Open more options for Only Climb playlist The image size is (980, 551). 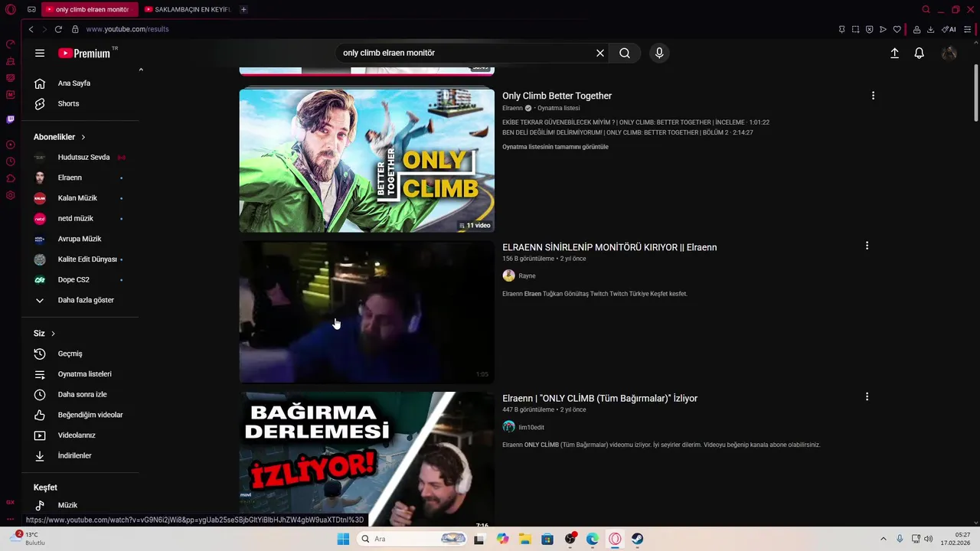873,96
